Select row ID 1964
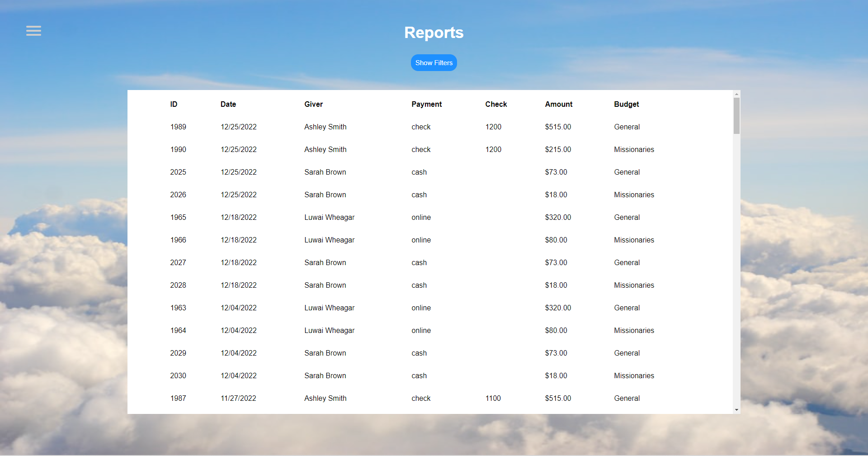 click(x=430, y=330)
